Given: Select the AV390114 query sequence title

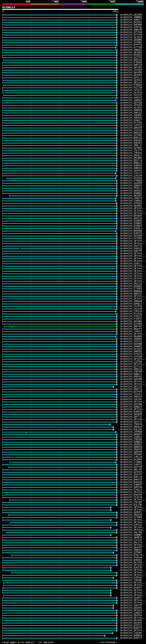Looking at the screenshot, I should pos(8,8).
